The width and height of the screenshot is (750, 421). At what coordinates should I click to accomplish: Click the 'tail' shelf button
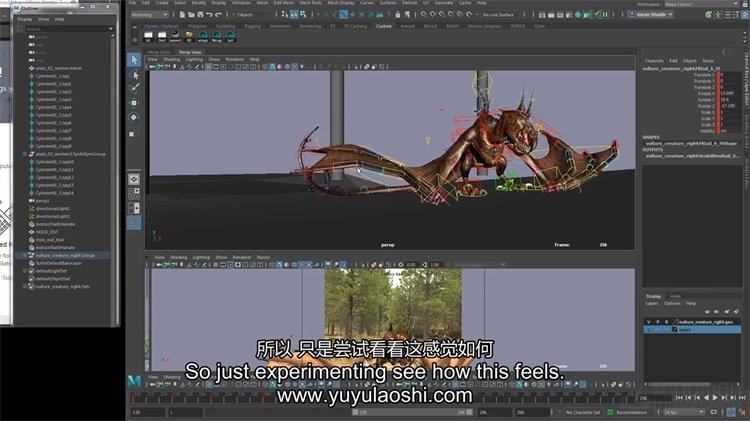(x=230, y=37)
